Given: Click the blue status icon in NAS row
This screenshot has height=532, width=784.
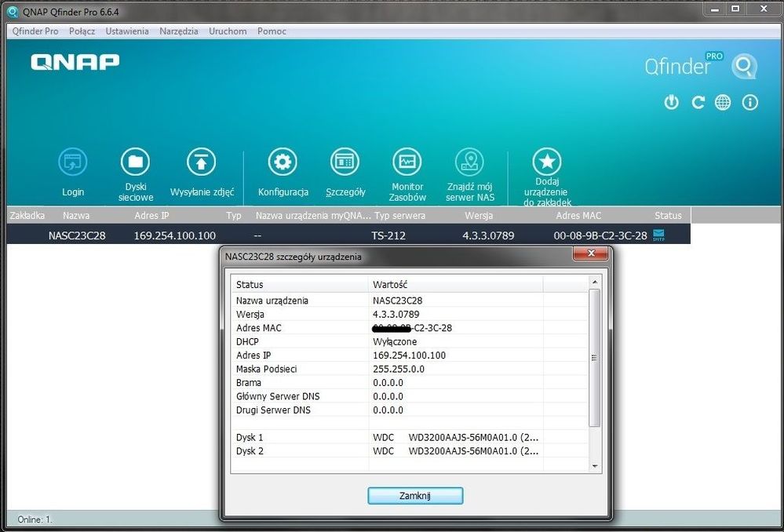Looking at the screenshot, I should 658,233.
